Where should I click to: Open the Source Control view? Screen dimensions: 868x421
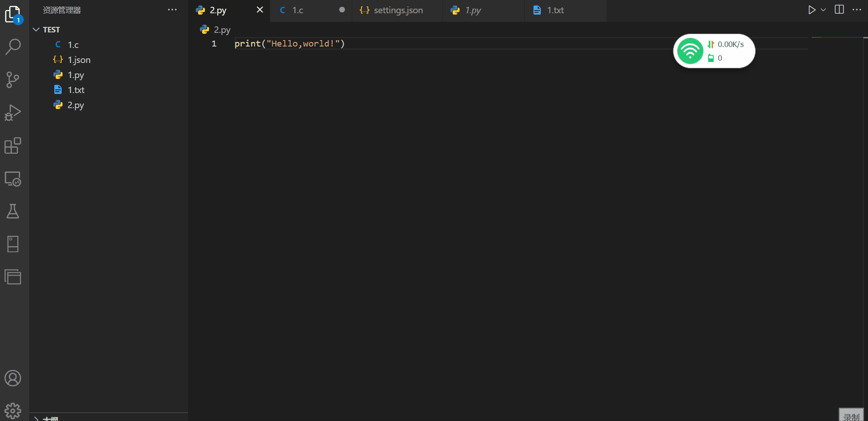click(13, 79)
